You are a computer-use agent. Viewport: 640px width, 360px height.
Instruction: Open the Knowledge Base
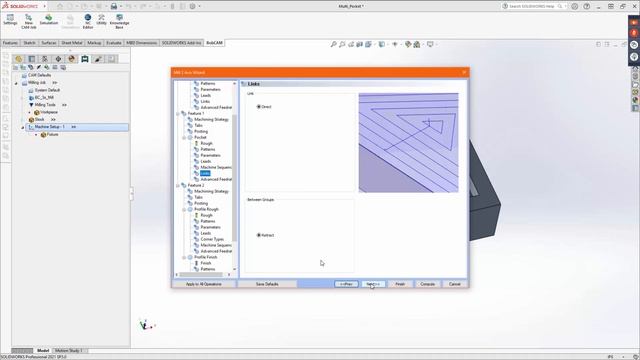pyautogui.click(x=119, y=21)
